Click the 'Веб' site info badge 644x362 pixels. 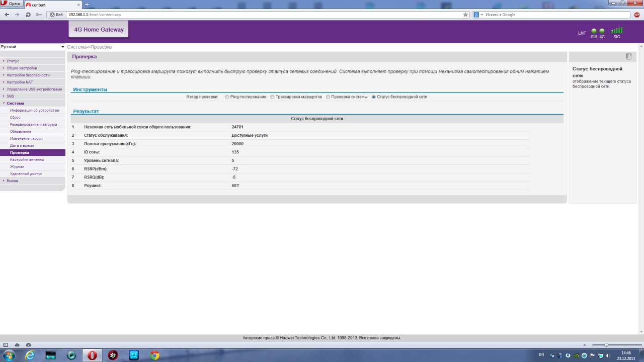tap(57, 15)
